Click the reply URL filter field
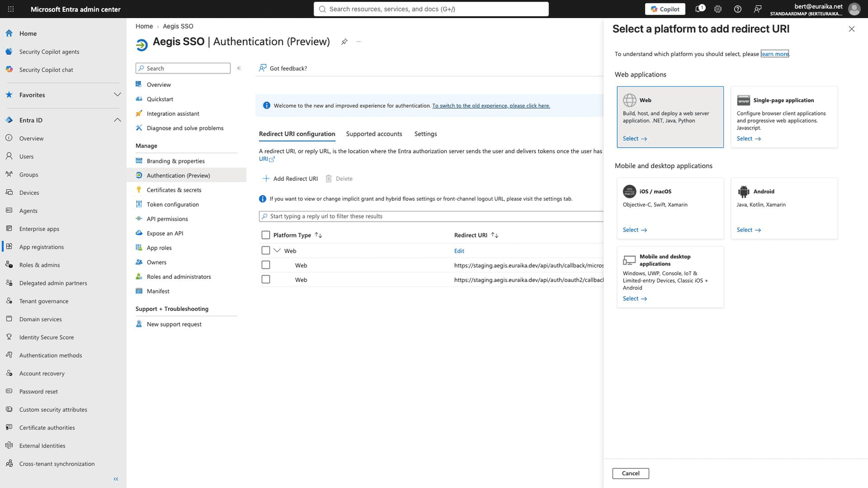The height and width of the screenshot is (488, 868). [x=431, y=216]
